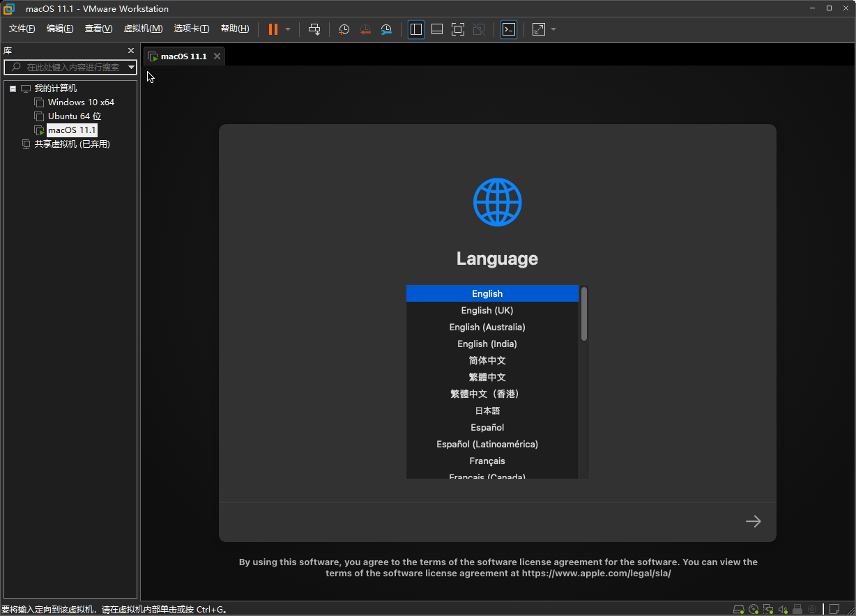Minimize the VMware Workstation window

[813, 8]
